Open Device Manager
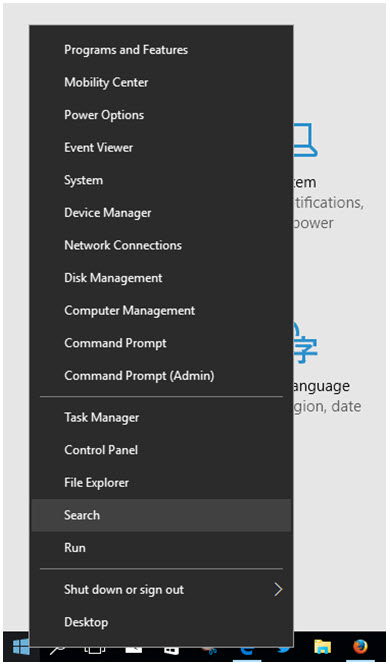 pyautogui.click(x=161, y=212)
